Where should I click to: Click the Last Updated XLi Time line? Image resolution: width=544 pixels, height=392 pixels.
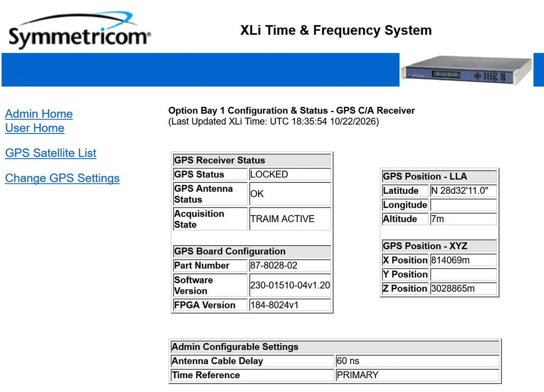click(274, 122)
